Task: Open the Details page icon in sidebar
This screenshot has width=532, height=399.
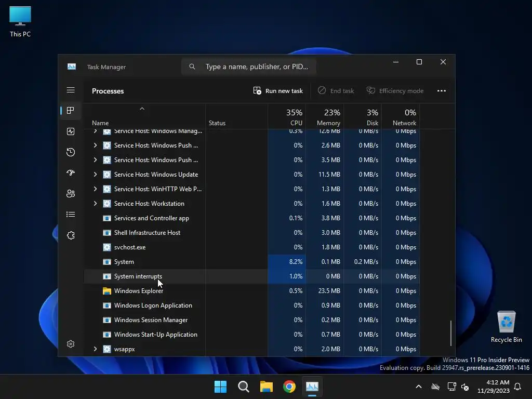Action: [71, 215]
